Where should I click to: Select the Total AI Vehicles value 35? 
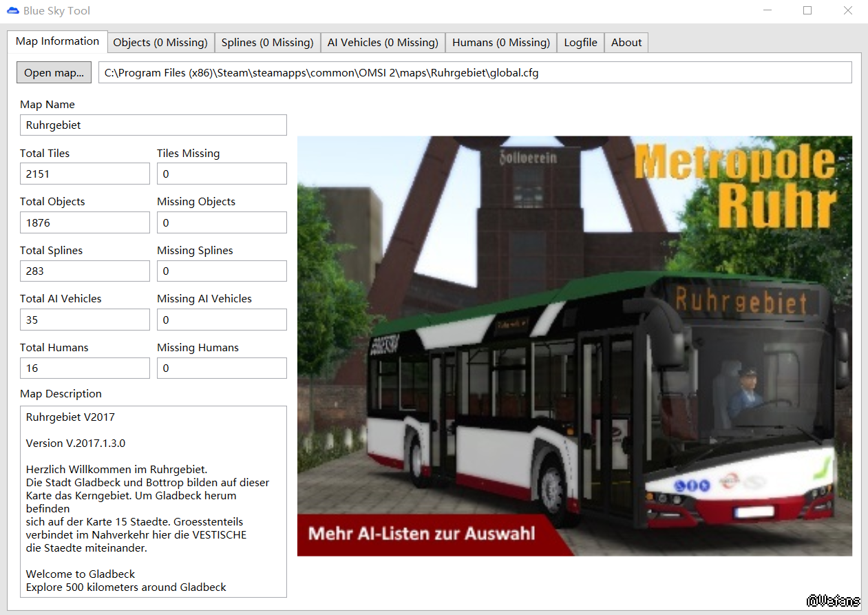[85, 320]
